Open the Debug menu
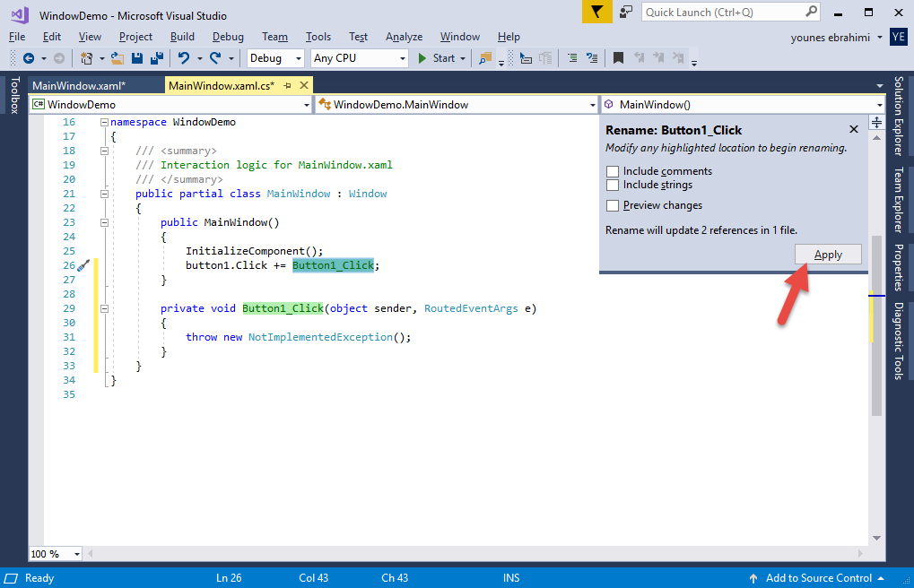This screenshot has width=914, height=588. point(228,37)
